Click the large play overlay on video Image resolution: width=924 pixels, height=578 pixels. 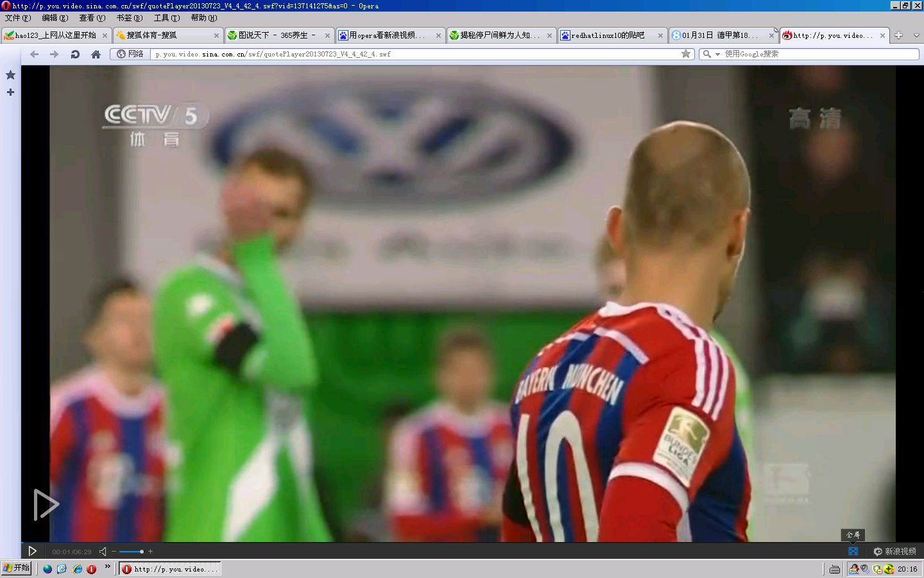tap(45, 504)
